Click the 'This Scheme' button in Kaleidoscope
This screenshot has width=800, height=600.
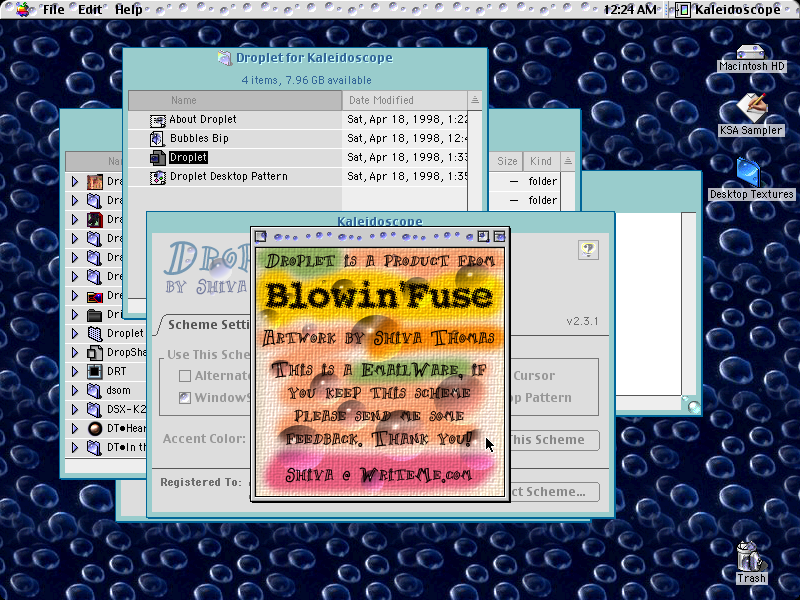coord(553,440)
